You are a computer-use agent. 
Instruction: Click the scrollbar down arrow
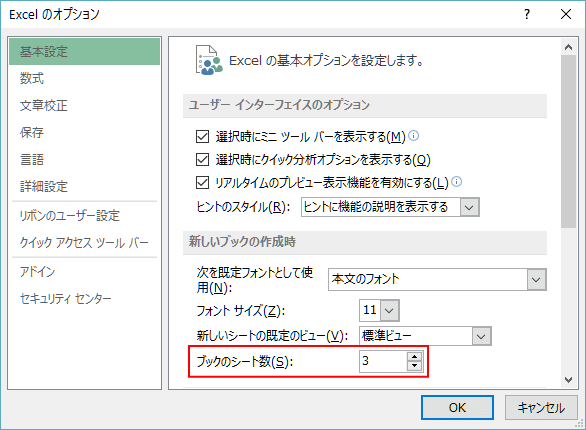pyautogui.click(x=568, y=380)
